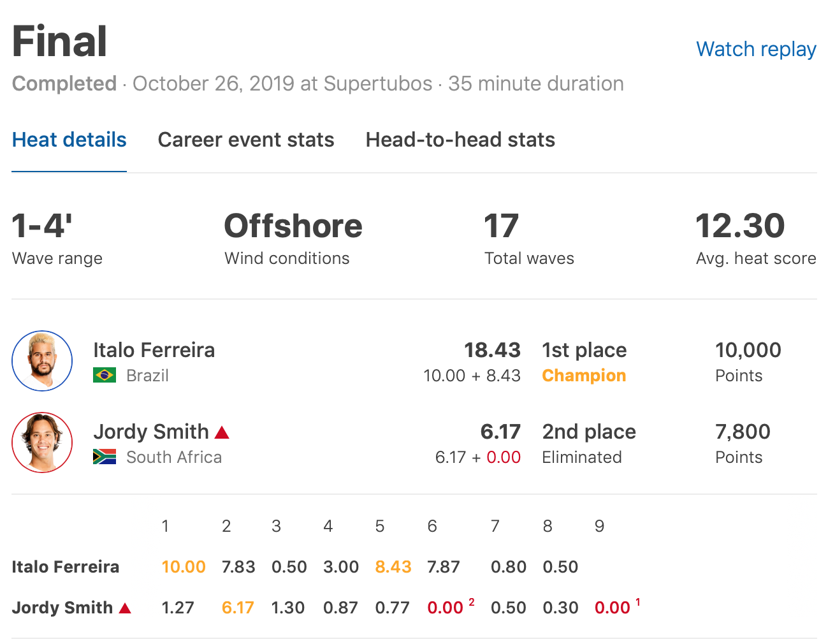Click Jordy Smith's profile photo
Screen dimensions: 835x644
[42, 443]
